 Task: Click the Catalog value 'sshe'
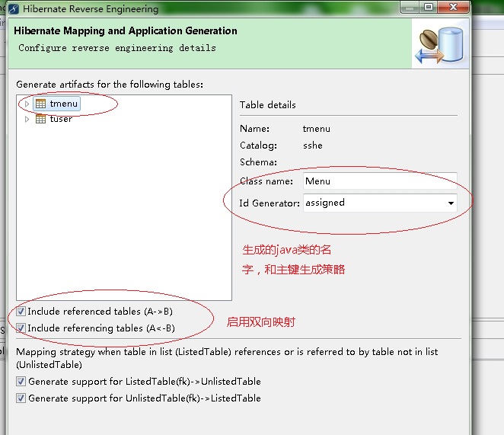point(312,146)
